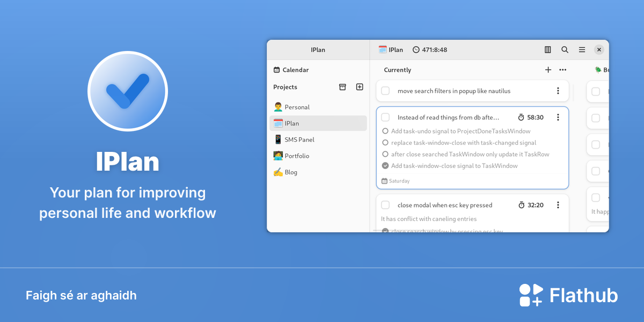Click the large IPlan checkmark logo
This screenshot has height=322, width=644.
[128, 91]
